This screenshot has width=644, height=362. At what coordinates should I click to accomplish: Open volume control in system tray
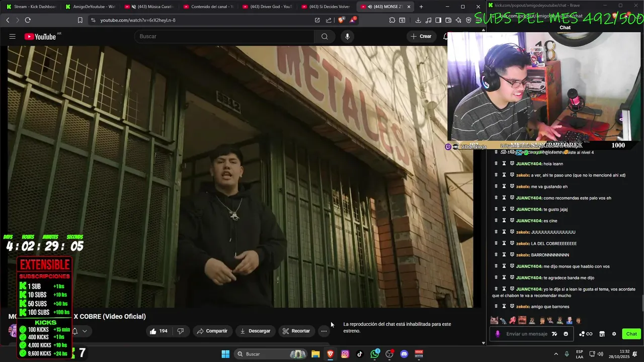pos(600,354)
